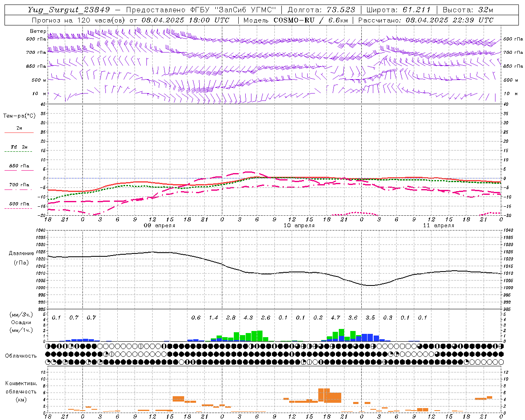Select the 4.3 precipitation total
The width and height of the screenshot is (525, 420).
point(248,318)
